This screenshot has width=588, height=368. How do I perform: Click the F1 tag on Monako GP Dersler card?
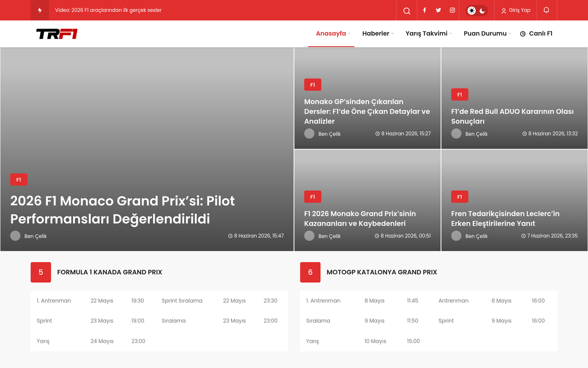click(x=313, y=85)
